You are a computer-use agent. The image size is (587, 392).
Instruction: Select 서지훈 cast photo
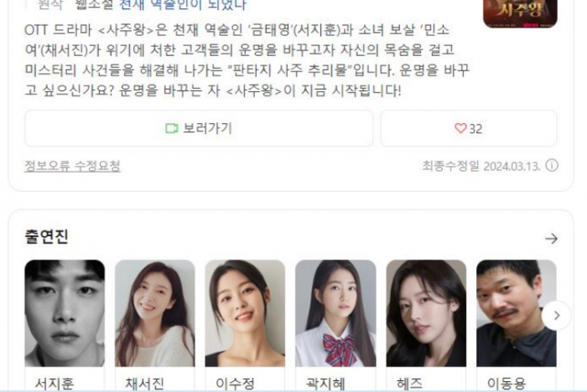65,313
